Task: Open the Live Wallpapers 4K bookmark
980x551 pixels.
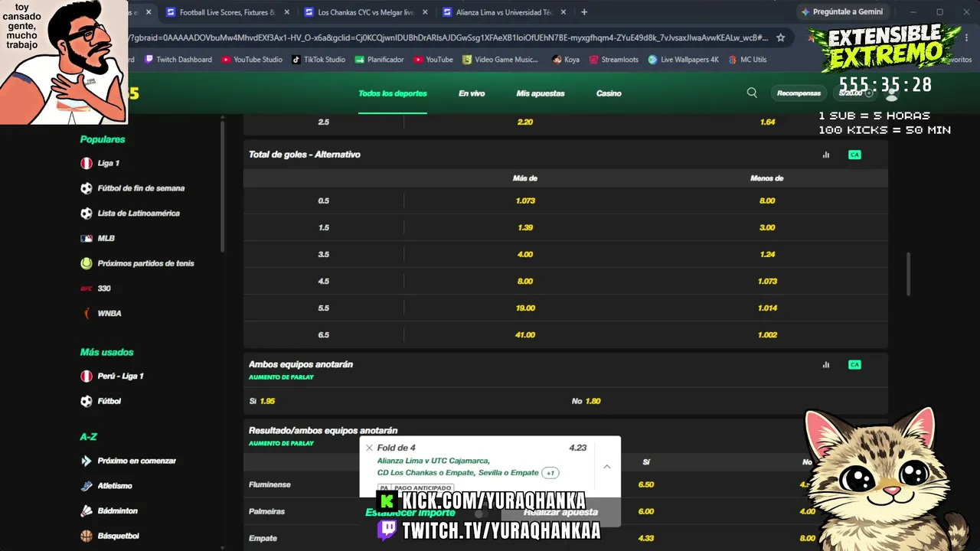Action: [683, 60]
